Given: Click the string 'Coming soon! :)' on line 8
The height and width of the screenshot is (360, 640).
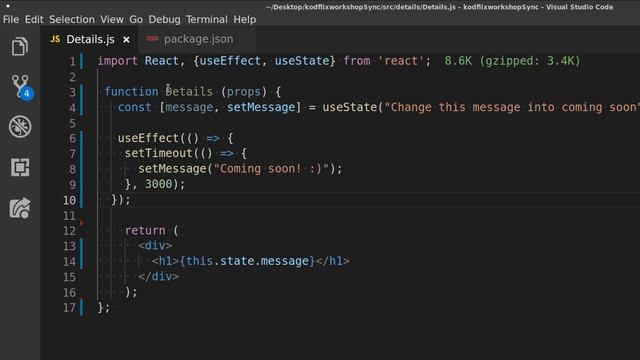Looking at the screenshot, I should tap(271, 169).
